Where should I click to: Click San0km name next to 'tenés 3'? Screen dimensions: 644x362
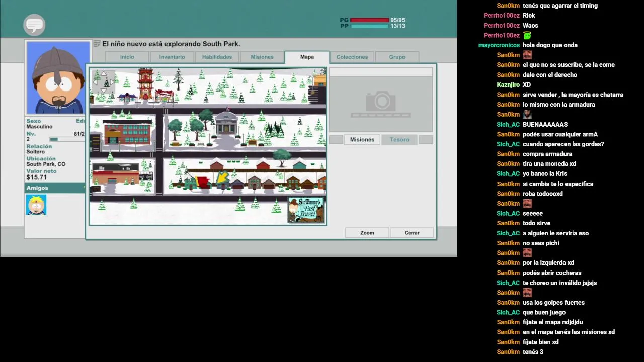point(508,352)
